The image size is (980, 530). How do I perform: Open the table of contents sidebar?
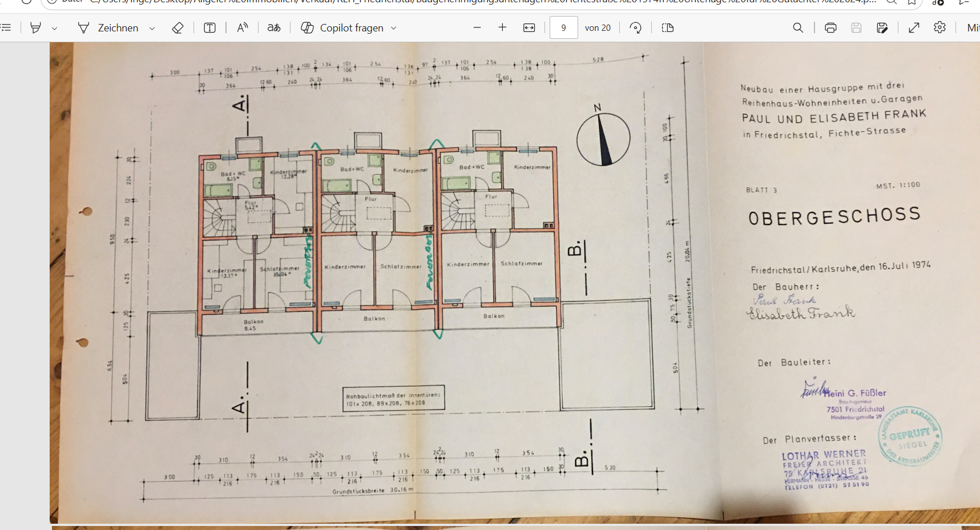coord(6,27)
